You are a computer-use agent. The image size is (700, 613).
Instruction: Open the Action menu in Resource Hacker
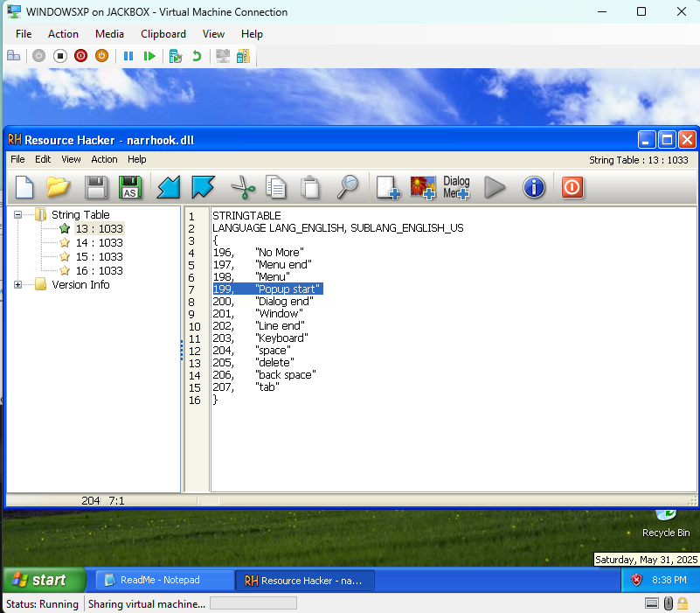(x=104, y=160)
